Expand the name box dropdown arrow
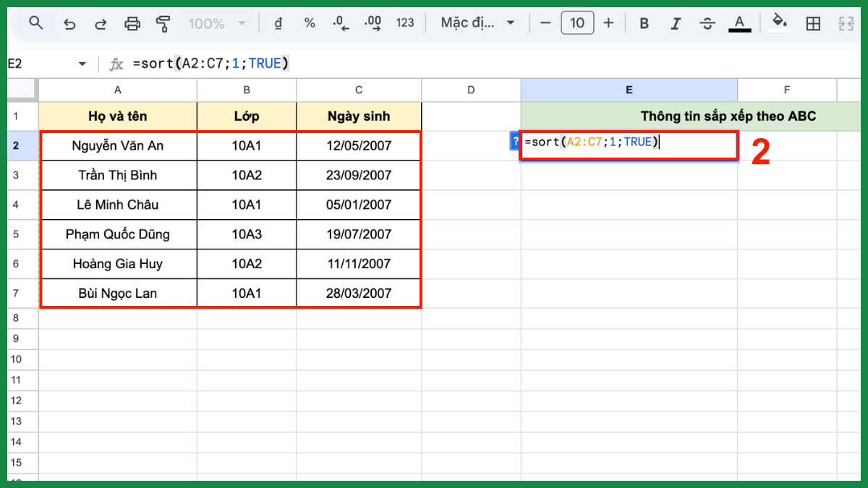This screenshot has width=868, height=488. point(82,64)
